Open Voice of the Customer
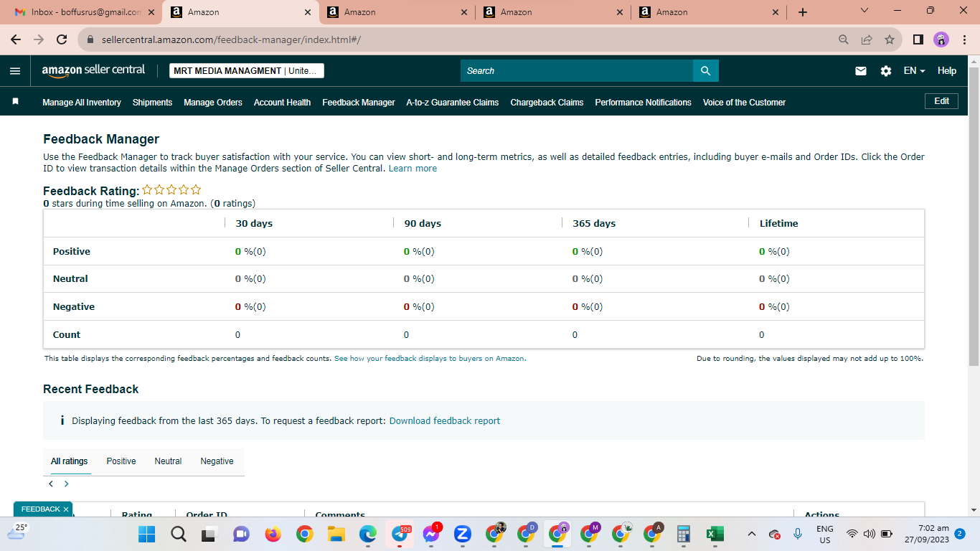 744,103
